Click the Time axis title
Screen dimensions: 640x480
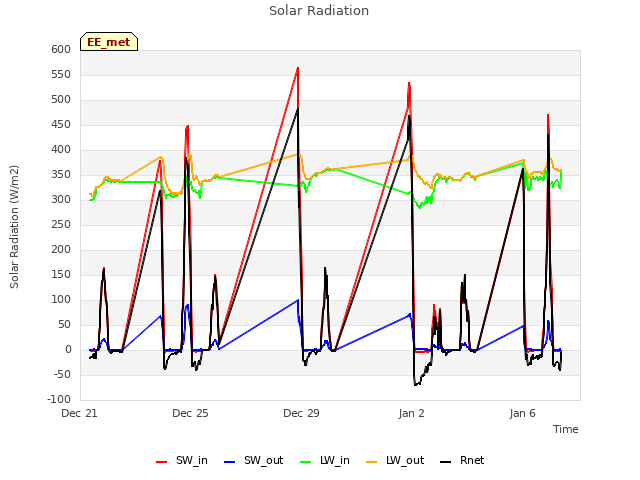[x=566, y=429]
